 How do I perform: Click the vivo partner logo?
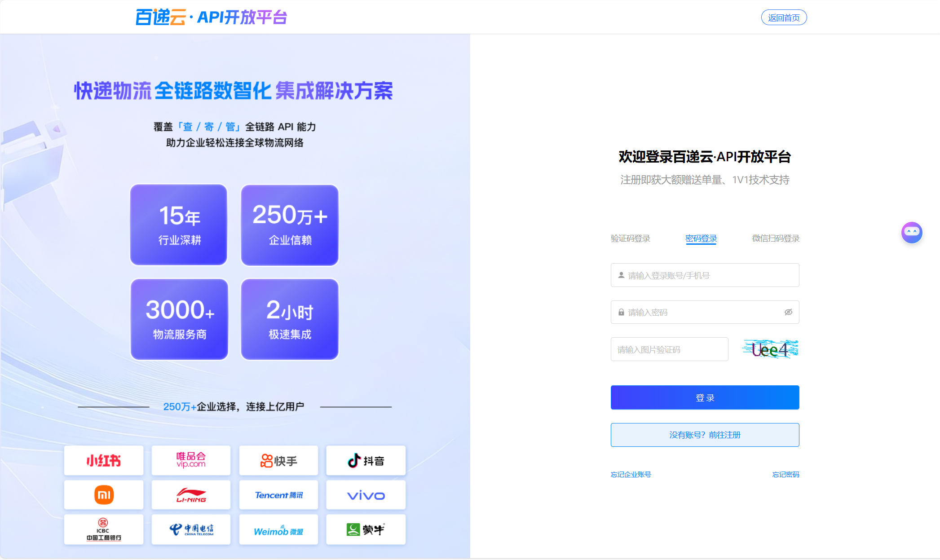pos(365,495)
